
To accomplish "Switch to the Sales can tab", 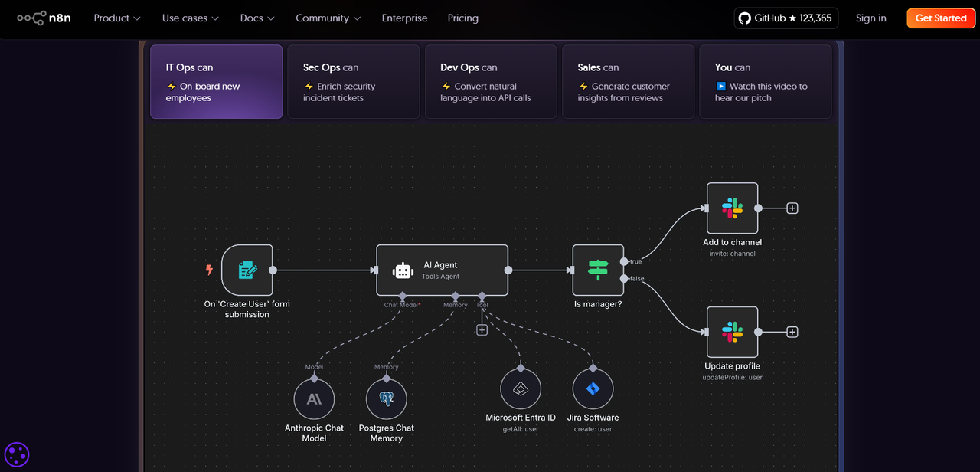I will coord(629,82).
